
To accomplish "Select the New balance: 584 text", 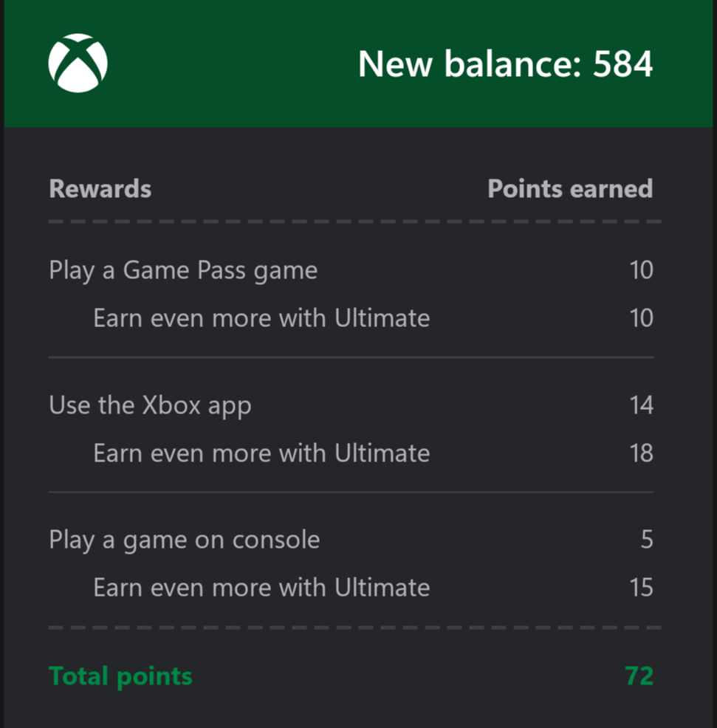I will point(505,63).
